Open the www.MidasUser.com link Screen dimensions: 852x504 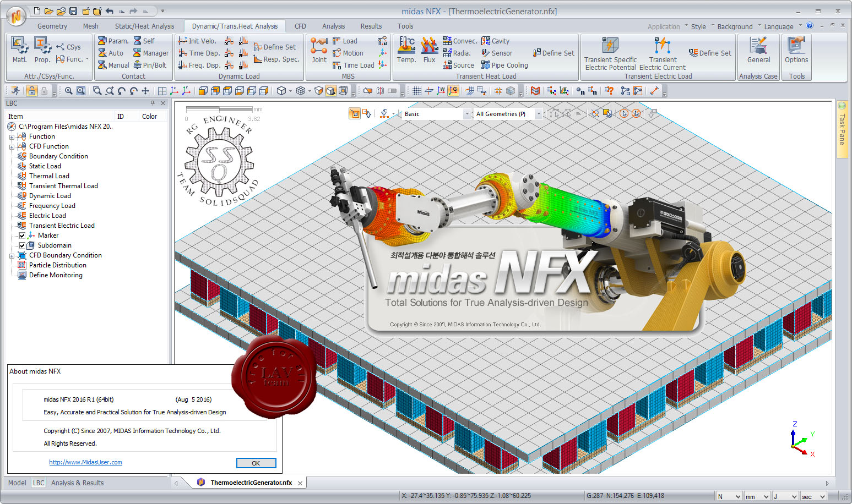click(85, 462)
